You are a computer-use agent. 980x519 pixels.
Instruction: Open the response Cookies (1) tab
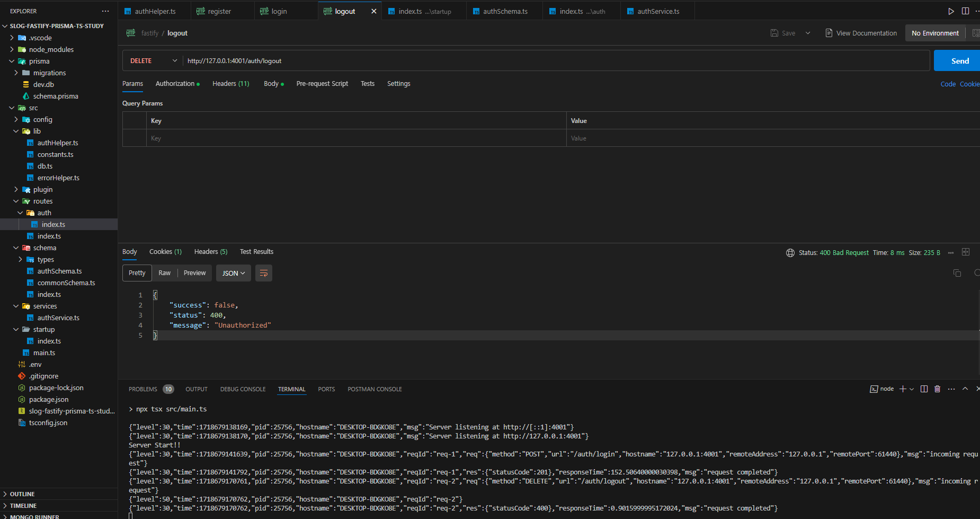[x=165, y=252]
